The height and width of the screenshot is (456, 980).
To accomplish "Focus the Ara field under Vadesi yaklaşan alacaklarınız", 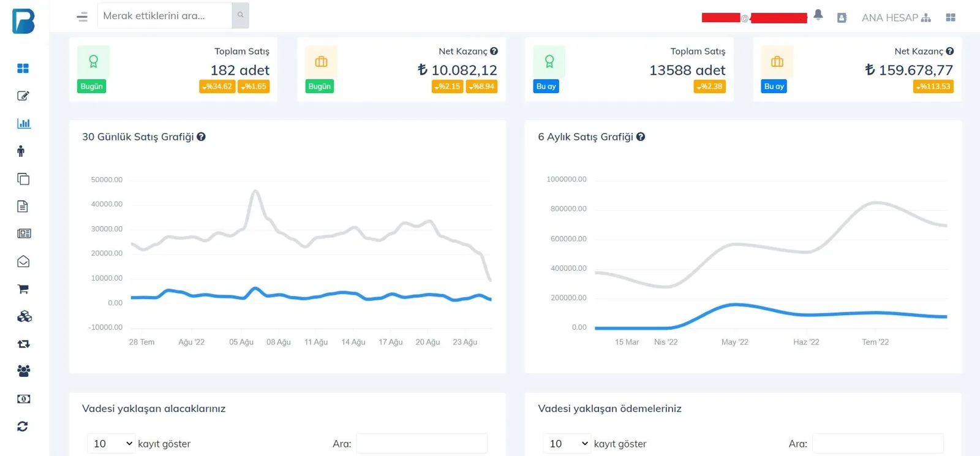I will coord(422,444).
